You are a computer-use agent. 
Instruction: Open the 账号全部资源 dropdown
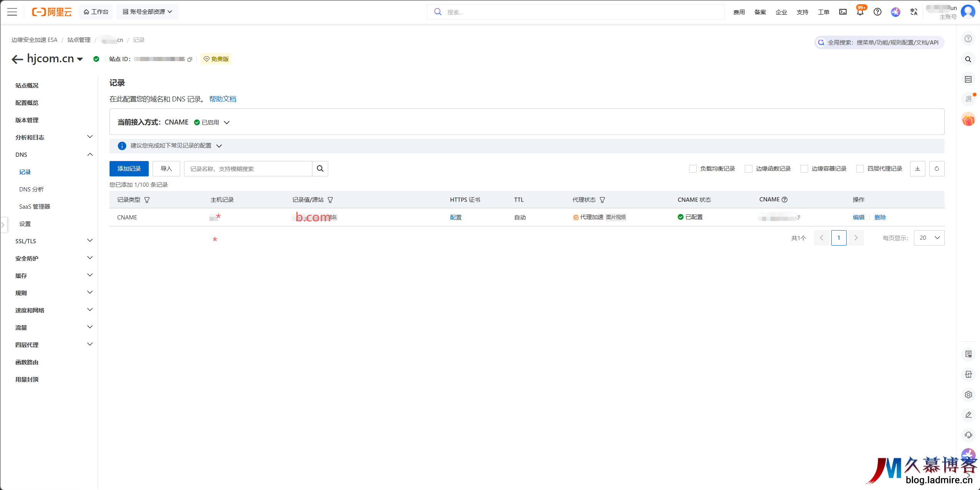pos(147,12)
